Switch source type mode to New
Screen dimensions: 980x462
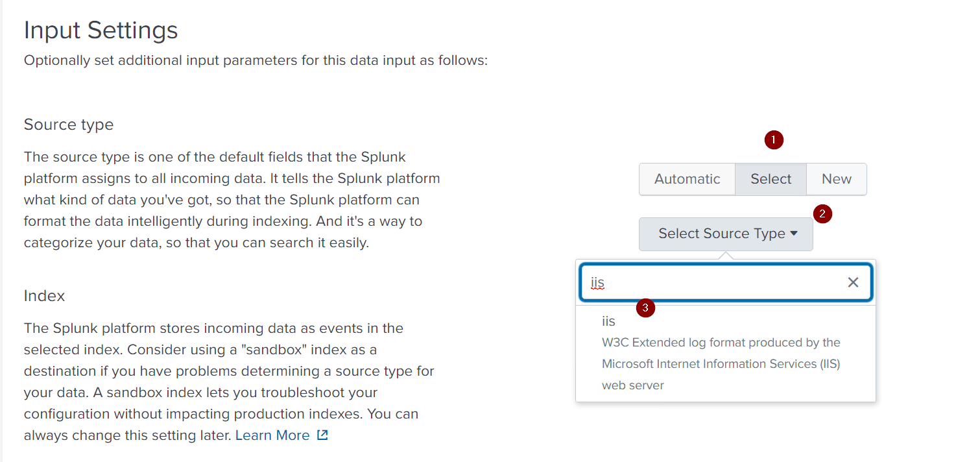(836, 179)
